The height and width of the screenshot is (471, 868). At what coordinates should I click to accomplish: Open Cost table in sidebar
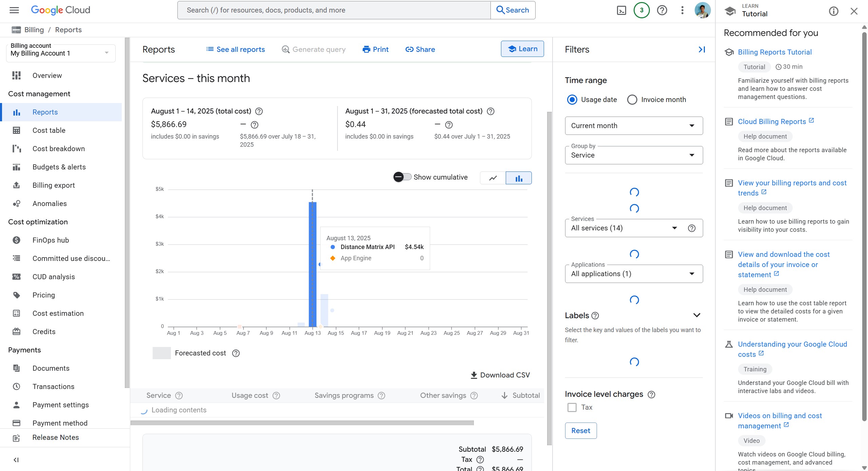pyautogui.click(x=49, y=130)
